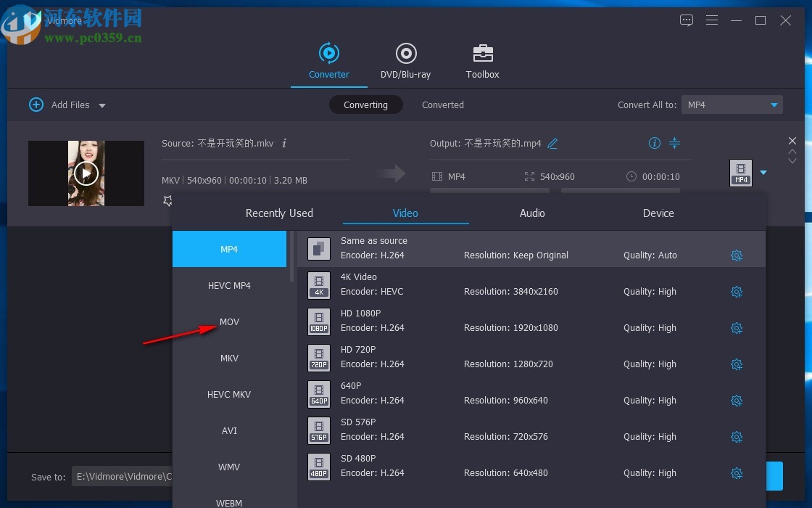Switch to the Audio format tab

tap(531, 213)
